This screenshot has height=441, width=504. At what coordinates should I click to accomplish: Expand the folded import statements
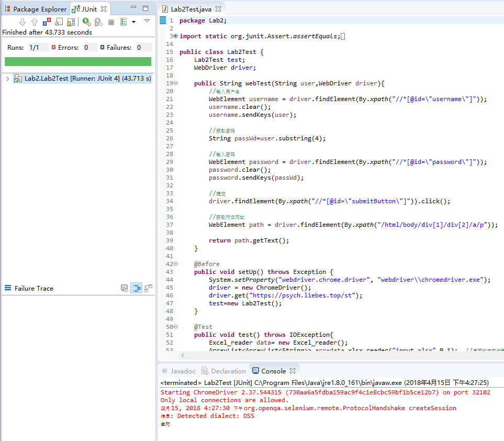[x=175, y=36]
